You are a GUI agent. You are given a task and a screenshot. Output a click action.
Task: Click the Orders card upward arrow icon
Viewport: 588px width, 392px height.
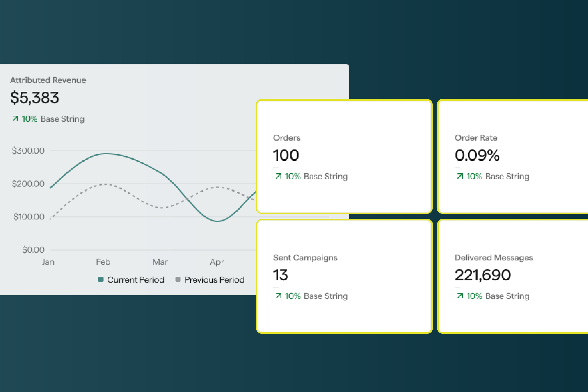click(x=278, y=176)
